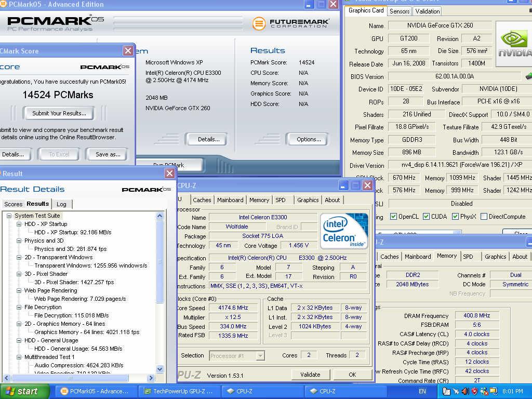
Task: Click horizontal scrollbar left arrow in Result
Action: (6, 378)
